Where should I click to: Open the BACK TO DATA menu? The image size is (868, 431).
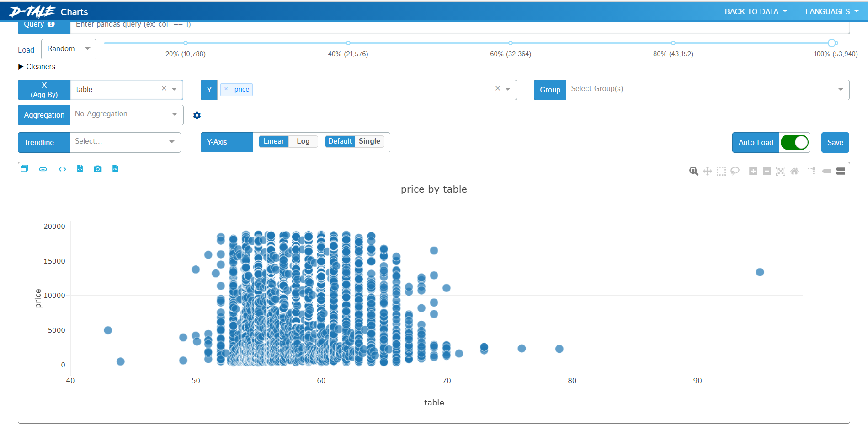tap(756, 11)
